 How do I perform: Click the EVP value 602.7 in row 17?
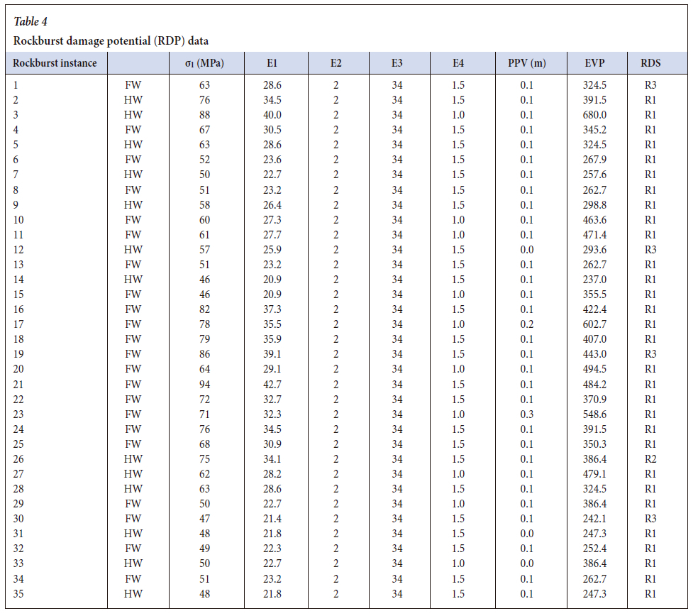[x=594, y=324]
